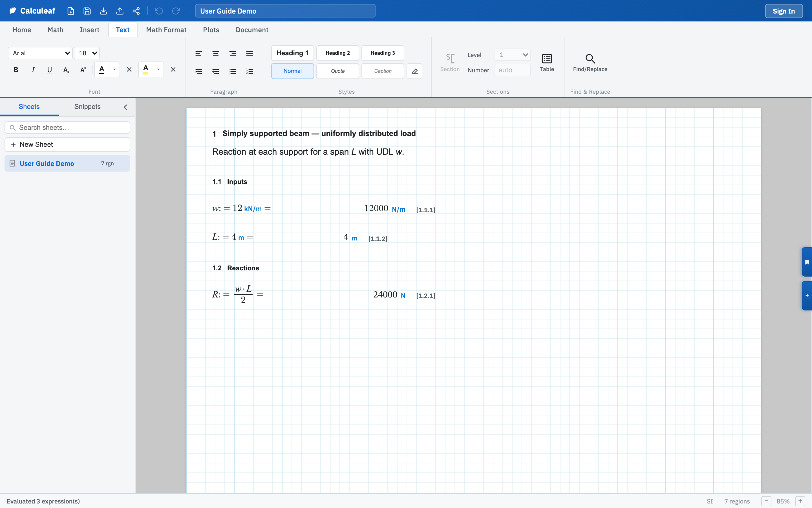The width and height of the screenshot is (812, 508).
Task: Apply the font color A swatch
Action: point(102,69)
